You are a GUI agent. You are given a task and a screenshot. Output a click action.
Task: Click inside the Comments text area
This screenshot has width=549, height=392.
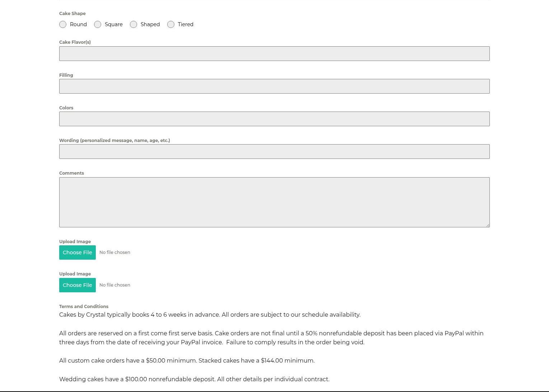click(x=274, y=202)
